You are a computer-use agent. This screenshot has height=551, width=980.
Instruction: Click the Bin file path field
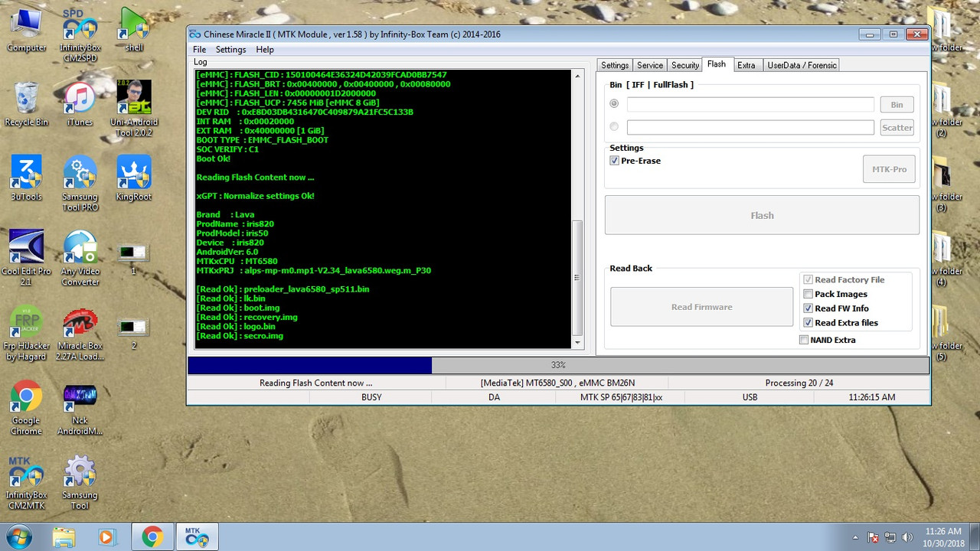(x=750, y=105)
